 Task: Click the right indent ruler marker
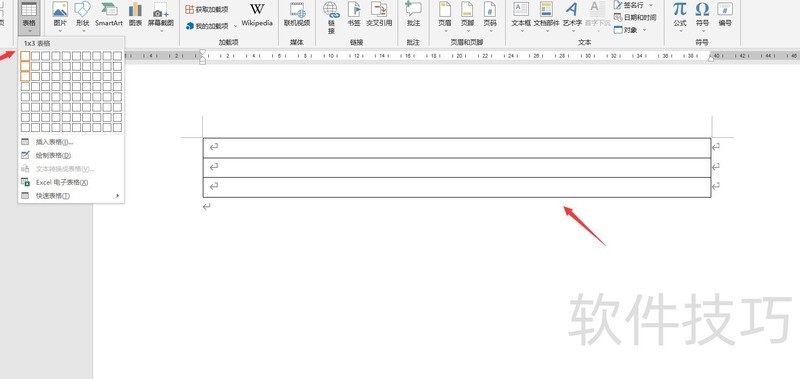(711, 59)
